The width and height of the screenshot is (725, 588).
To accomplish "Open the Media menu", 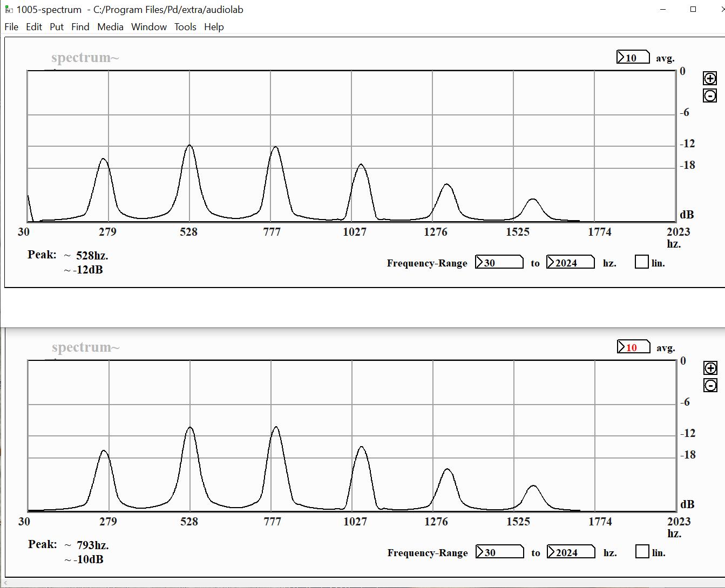I will pos(110,27).
